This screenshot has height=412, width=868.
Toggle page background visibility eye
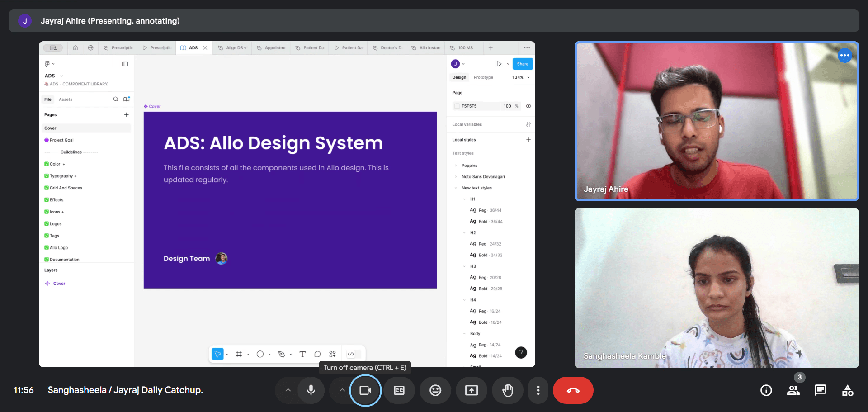528,106
